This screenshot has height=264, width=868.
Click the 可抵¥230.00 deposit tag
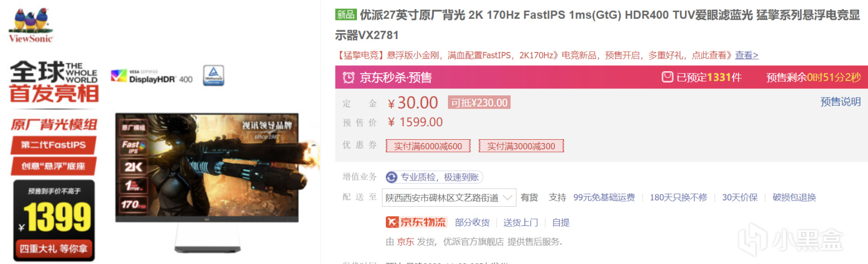pyautogui.click(x=479, y=103)
